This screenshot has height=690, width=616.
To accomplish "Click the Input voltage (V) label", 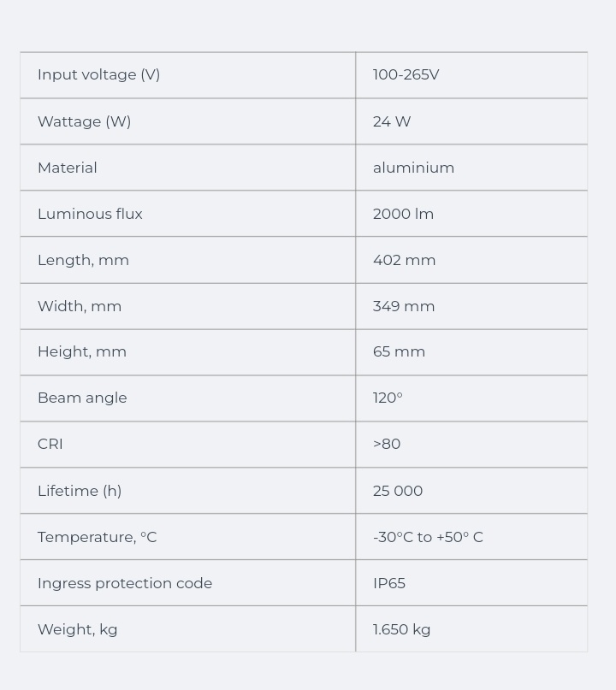I will pyautogui.click(x=99, y=75).
